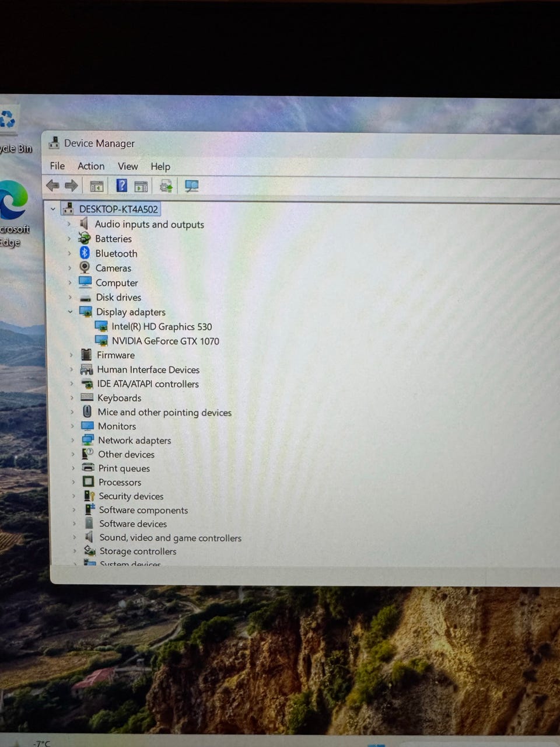The image size is (560, 747).
Task: Open the File menu
Action: pos(57,166)
